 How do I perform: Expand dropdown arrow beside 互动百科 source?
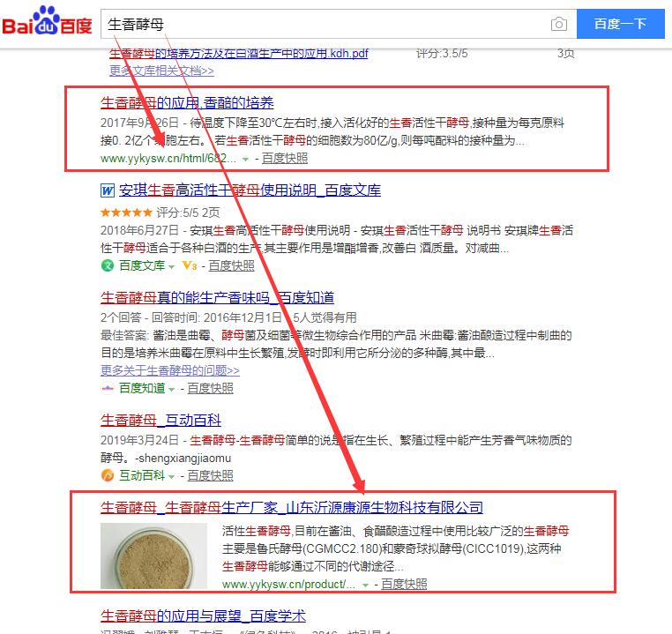(x=171, y=477)
